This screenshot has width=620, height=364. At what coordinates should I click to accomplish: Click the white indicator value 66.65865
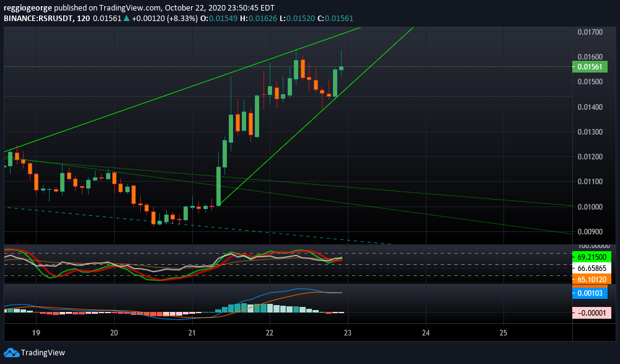[591, 269]
